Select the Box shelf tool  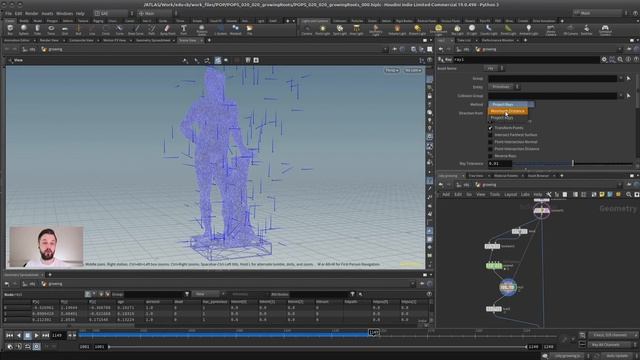tap(10, 29)
